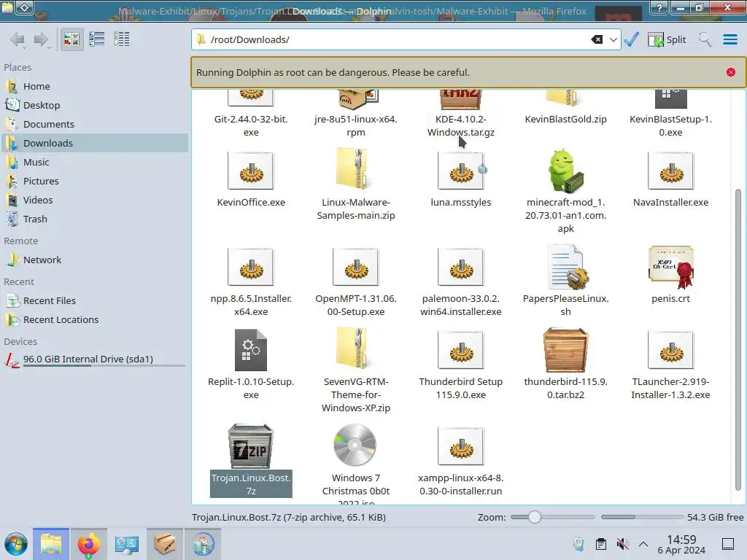The image size is (747, 560).
Task: Open Recent Files entry
Action: point(95,301)
